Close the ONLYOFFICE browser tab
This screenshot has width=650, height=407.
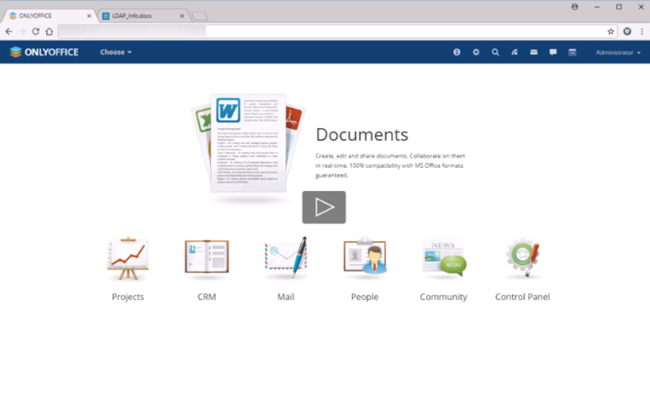(89, 16)
